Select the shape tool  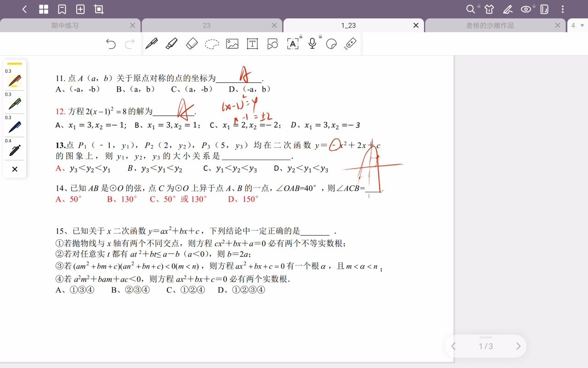point(272,44)
